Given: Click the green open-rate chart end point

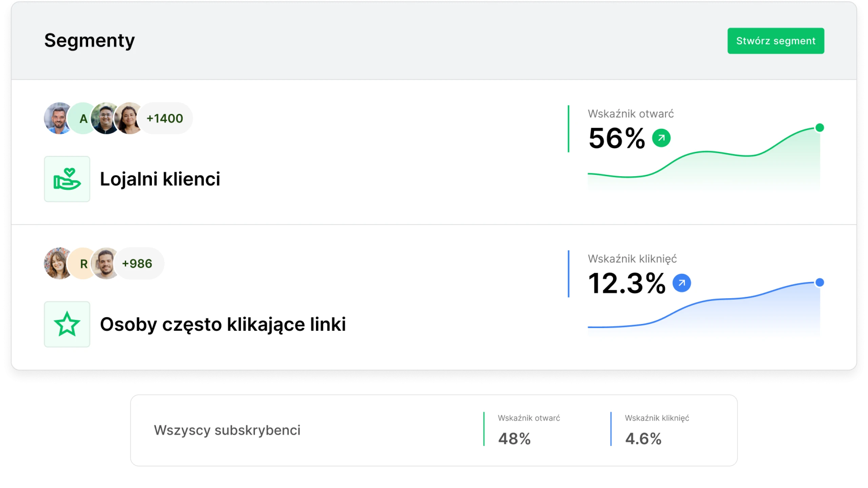Looking at the screenshot, I should coord(820,128).
